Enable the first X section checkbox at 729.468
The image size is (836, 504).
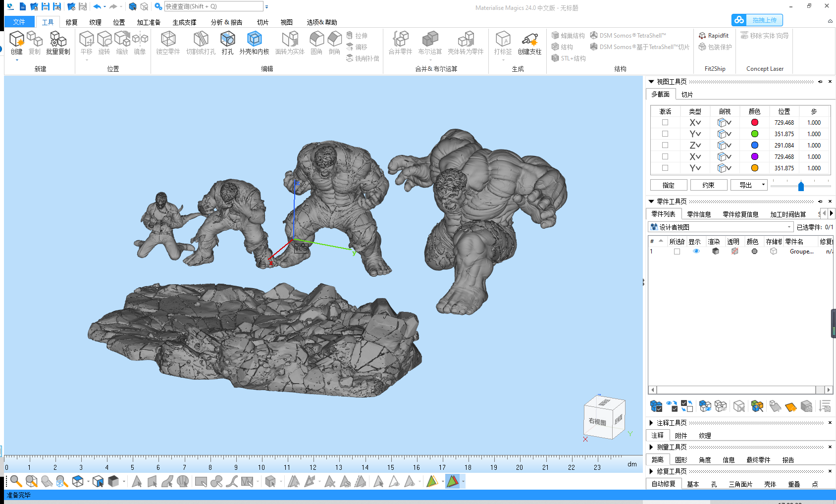[x=665, y=122]
